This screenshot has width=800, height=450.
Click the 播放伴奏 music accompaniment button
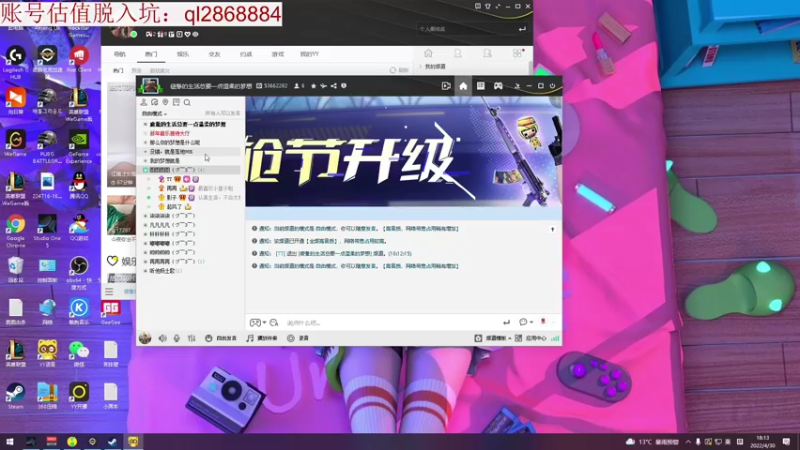pos(262,338)
